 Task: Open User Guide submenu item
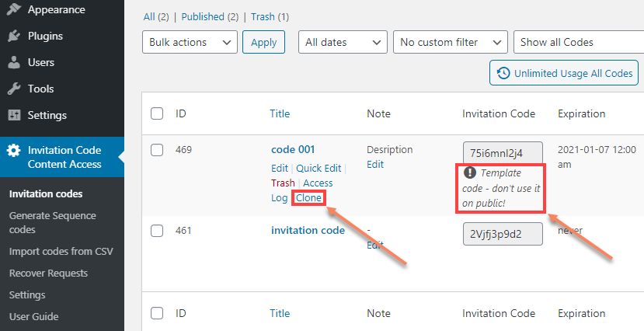pyautogui.click(x=33, y=317)
